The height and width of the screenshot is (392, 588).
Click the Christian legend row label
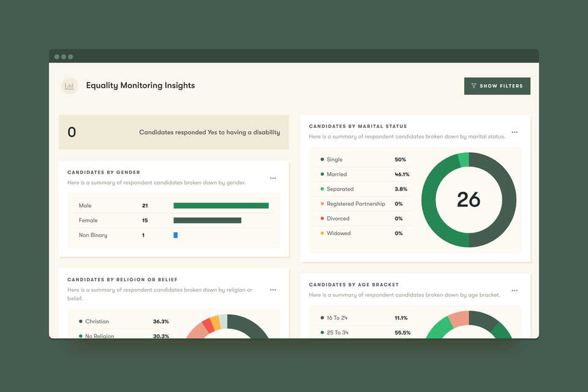point(97,322)
